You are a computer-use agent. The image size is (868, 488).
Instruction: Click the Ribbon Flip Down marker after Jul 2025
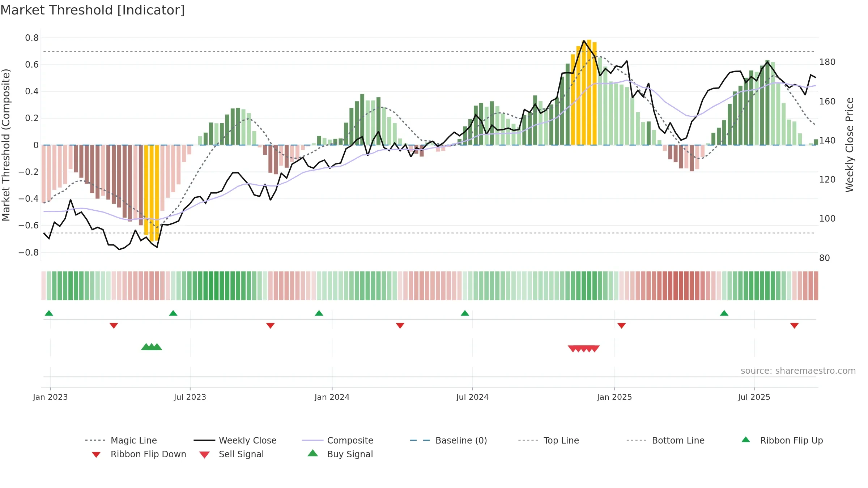[x=795, y=326]
